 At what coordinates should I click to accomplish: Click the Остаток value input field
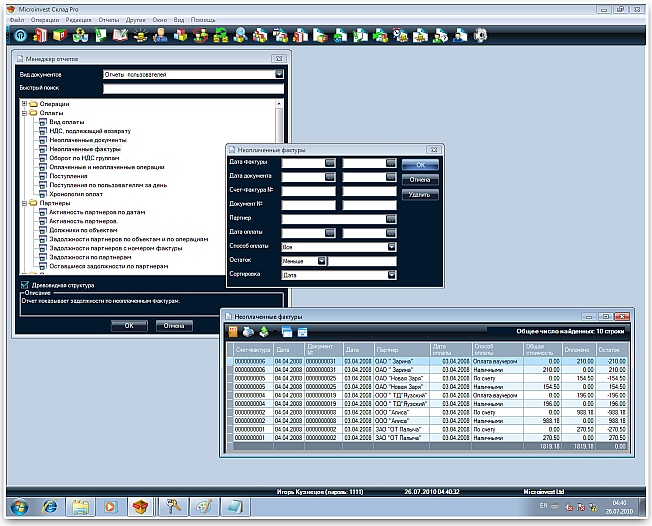[x=362, y=261]
